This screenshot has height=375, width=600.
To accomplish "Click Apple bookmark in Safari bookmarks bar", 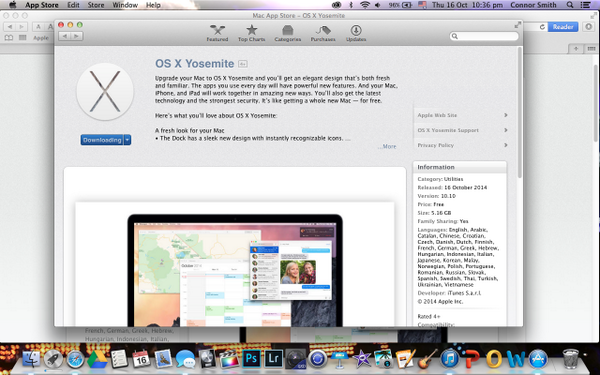I will (x=41, y=38).
